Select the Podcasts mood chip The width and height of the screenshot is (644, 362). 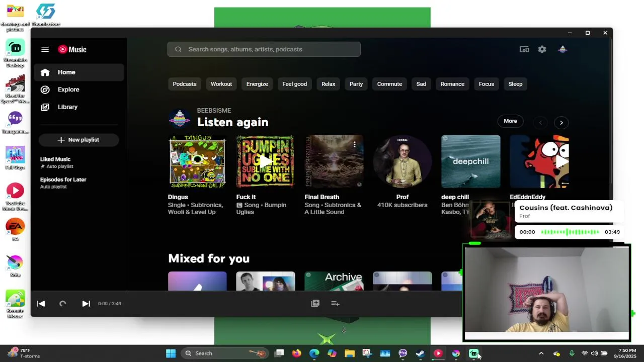(x=185, y=84)
